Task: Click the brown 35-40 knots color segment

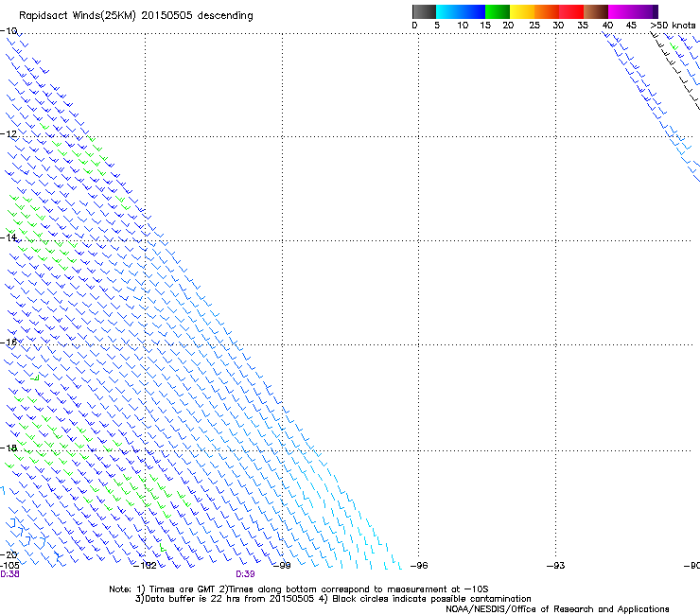Action: point(596,11)
